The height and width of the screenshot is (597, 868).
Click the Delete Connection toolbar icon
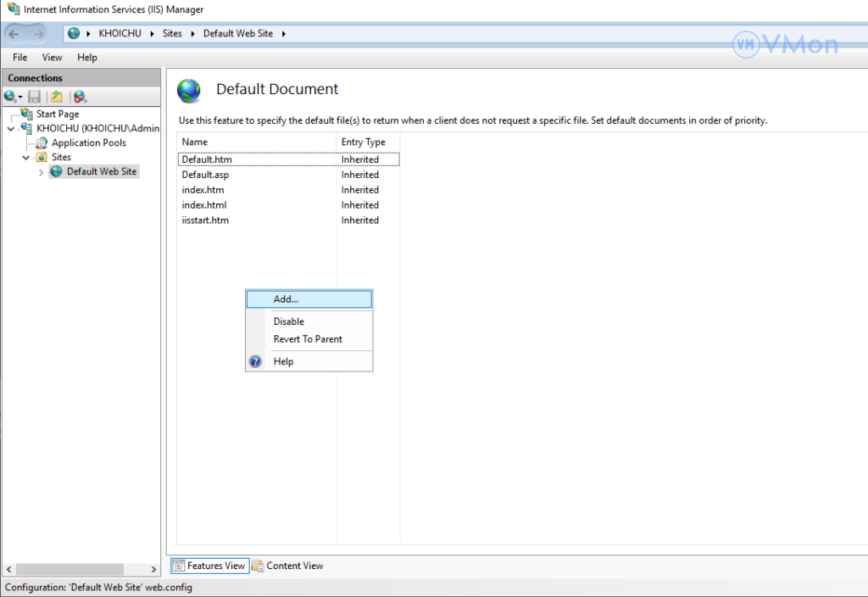[80, 97]
